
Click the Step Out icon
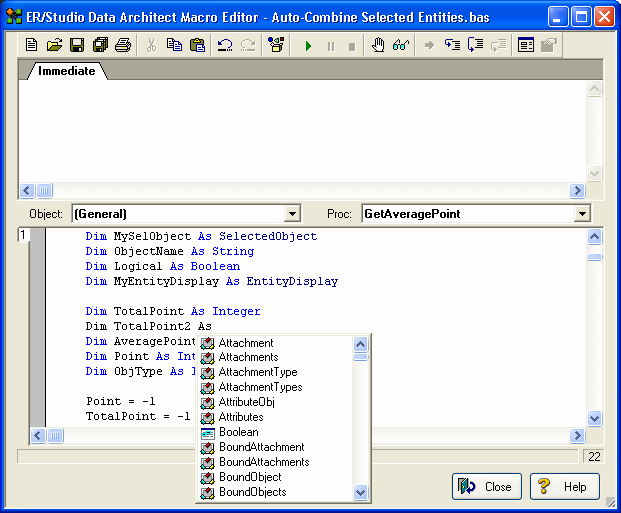499,45
